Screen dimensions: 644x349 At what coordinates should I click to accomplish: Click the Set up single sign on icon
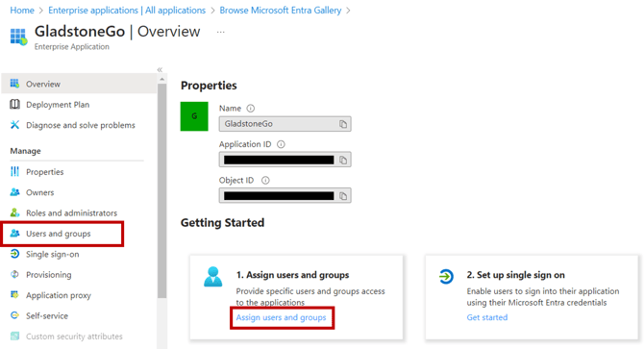tap(446, 276)
